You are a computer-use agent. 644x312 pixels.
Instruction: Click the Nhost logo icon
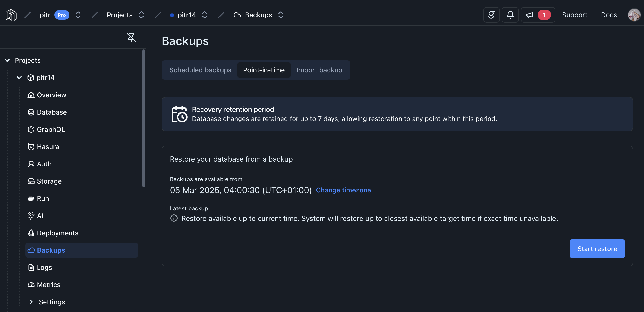tap(11, 15)
